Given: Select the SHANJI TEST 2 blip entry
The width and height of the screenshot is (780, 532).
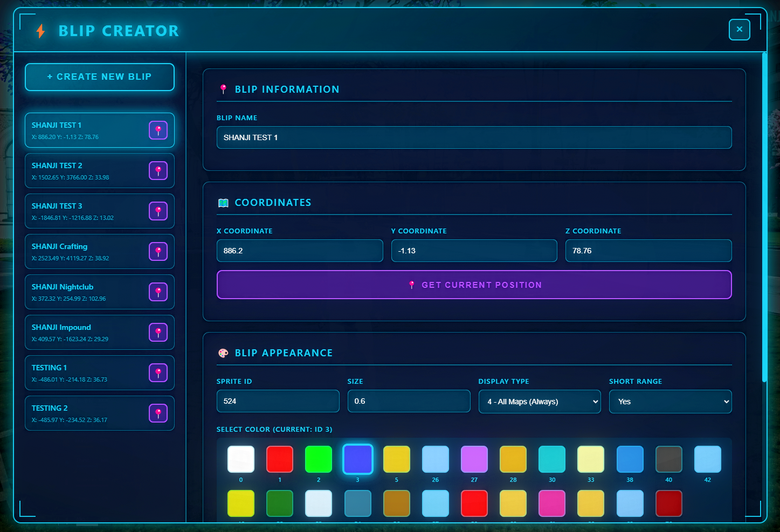Looking at the screenshot, I should tap(100, 170).
